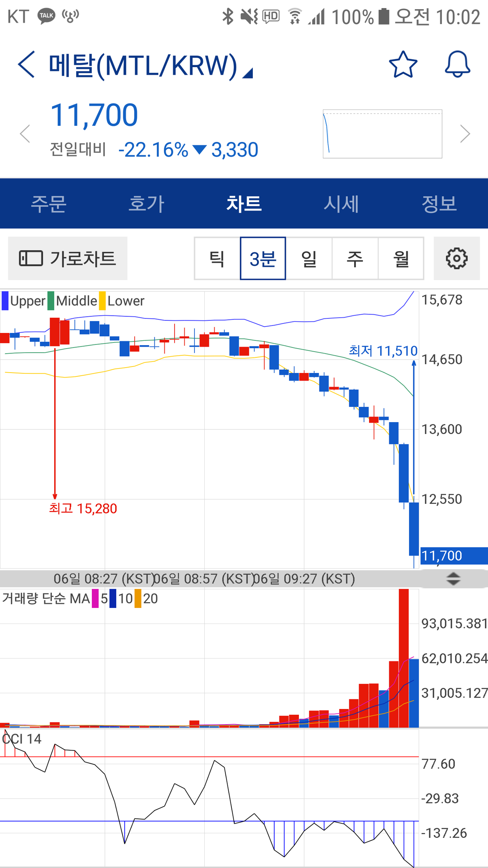The image size is (488, 868).
Task: Select the 틱 chart interval
Action: click(x=217, y=259)
